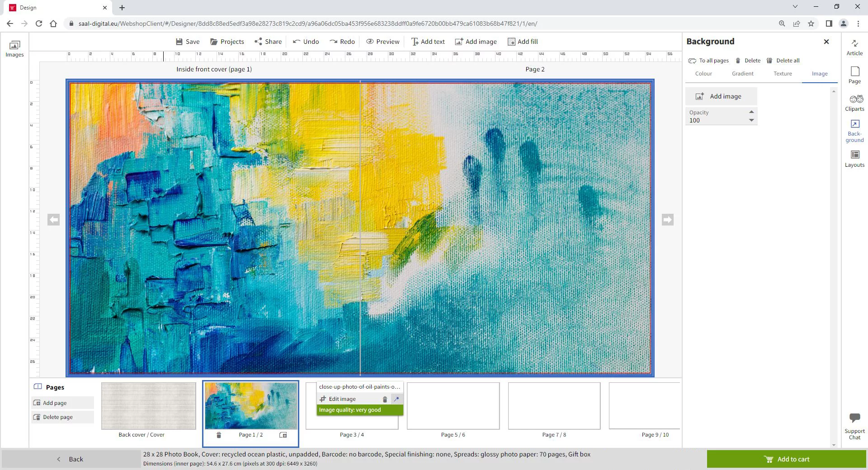Image resolution: width=868 pixels, height=470 pixels.
Task: Select the Back cover / Cover thumbnail
Action: pyautogui.click(x=148, y=406)
